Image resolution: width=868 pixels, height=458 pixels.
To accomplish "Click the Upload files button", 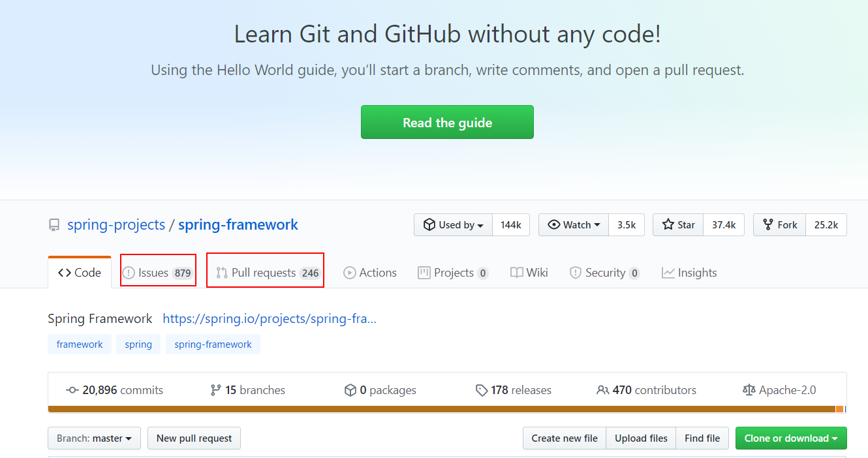I will 641,438.
